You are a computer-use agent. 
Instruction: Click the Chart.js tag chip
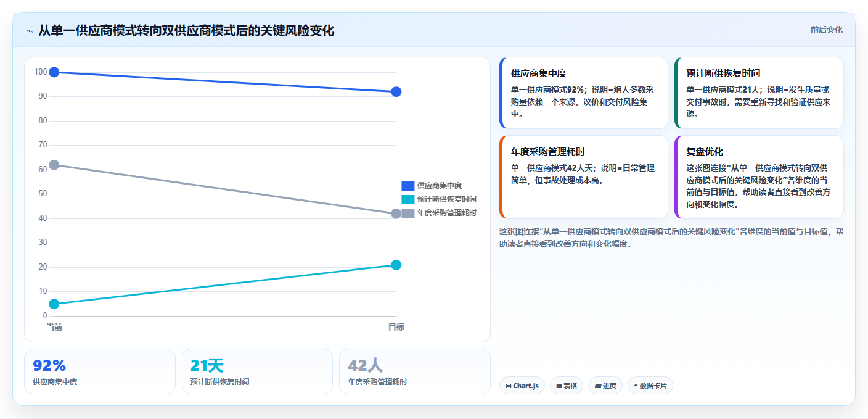pyautogui.click(x=522, y=386)
